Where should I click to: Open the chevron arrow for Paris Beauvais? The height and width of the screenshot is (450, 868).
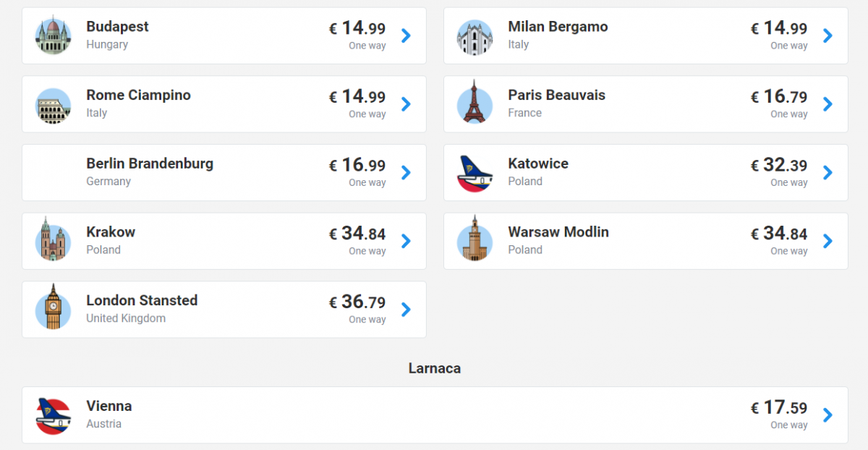pos(827,103)
